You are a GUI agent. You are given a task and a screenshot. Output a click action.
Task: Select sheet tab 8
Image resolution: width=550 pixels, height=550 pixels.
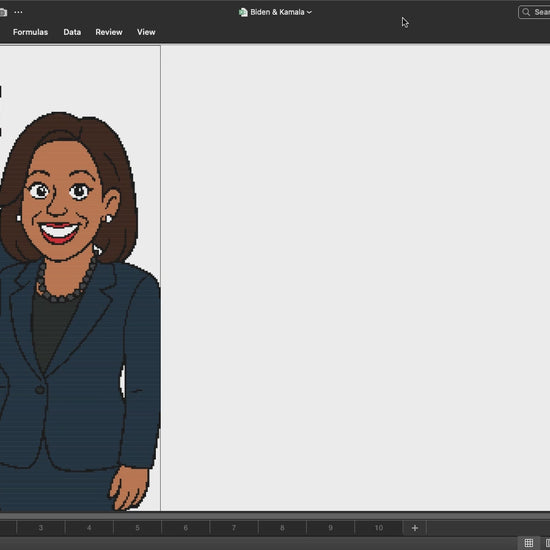pos(282,528)
